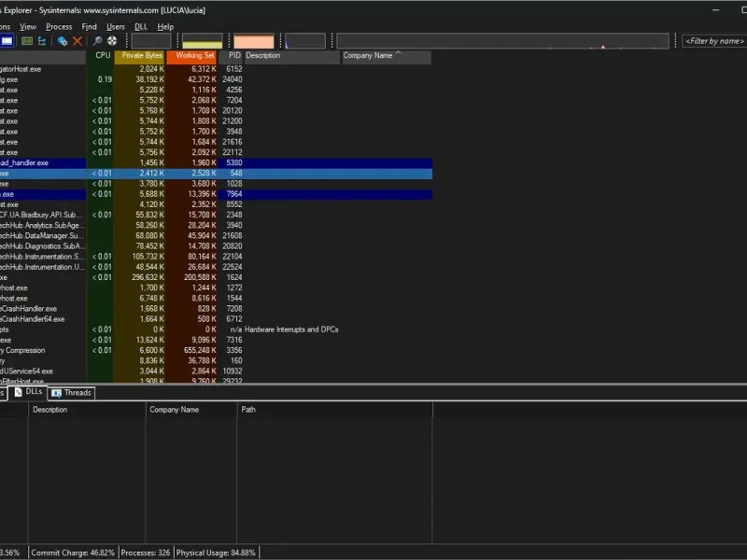Sort by PID column header
The width and height of the screenshot is (747, 560).
point(231,56)
